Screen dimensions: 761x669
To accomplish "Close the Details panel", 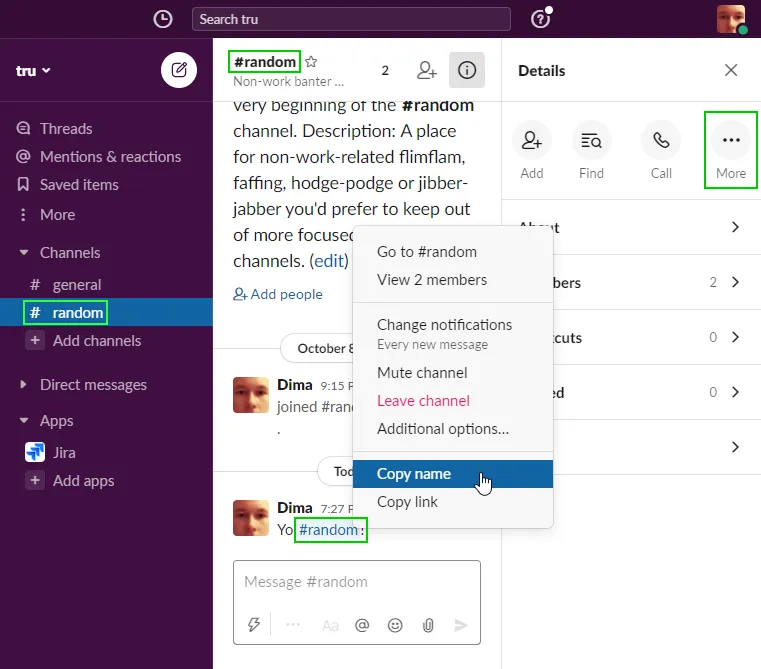I will point(730,70).
